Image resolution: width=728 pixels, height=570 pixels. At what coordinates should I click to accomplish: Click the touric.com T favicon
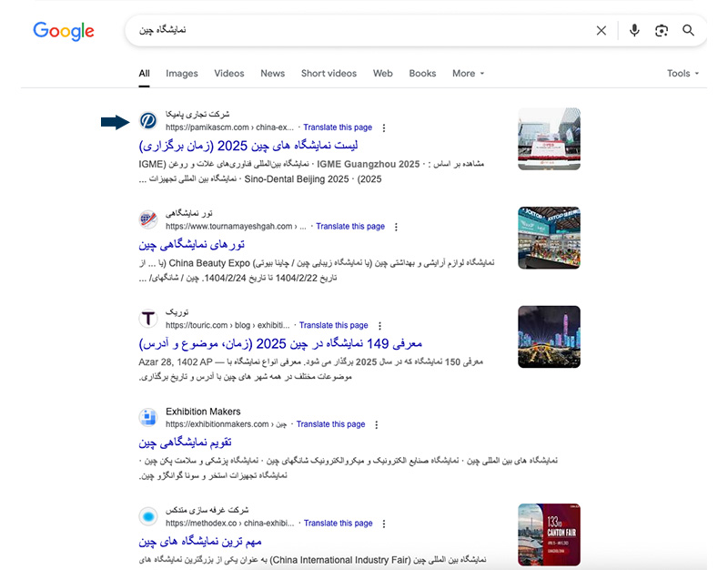pyautogui.click(x=148, y=319)
